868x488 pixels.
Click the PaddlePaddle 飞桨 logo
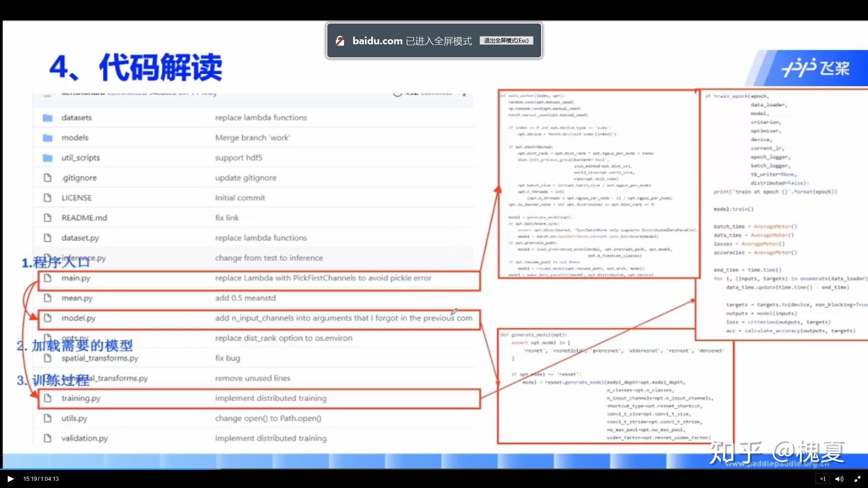(816, 69)
